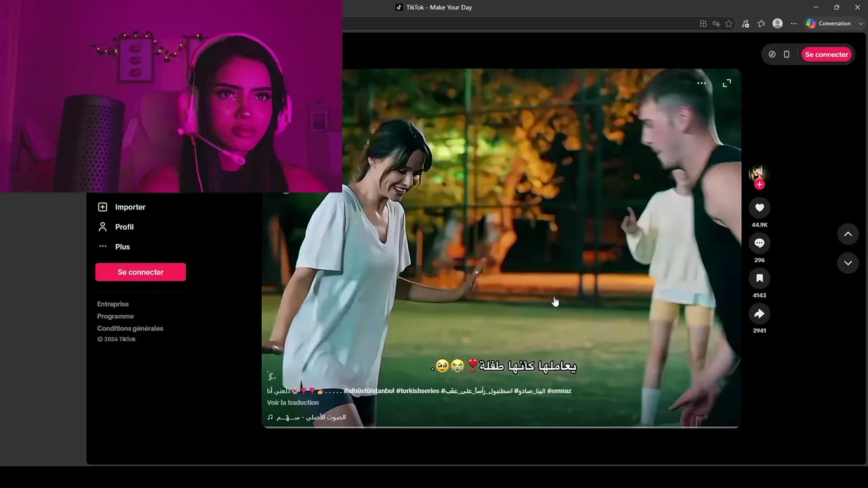Screen dimensions: 868x488
Task: Pause the playing TikTok video
Action: pyautogui.click(x=501, y=248)
